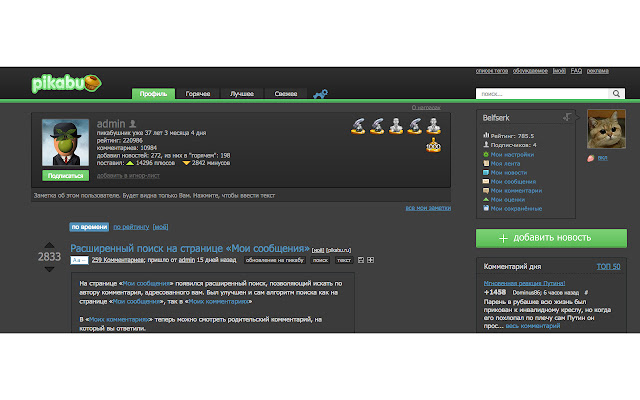
Task: Click the user note field under the profile
Action: click(241, 196)
